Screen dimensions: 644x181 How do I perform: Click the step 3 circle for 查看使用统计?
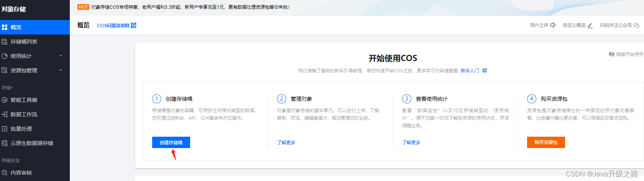click(407, 99)
